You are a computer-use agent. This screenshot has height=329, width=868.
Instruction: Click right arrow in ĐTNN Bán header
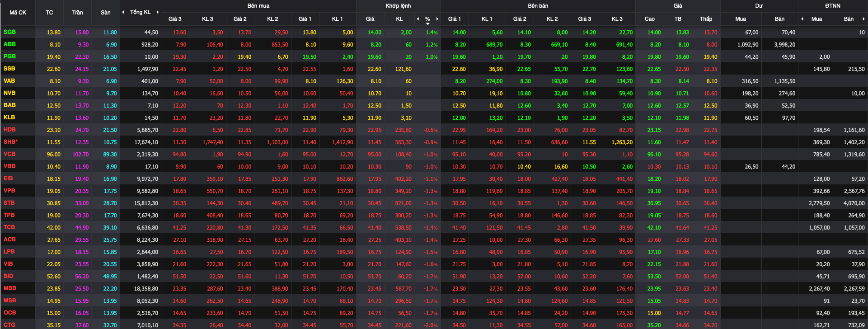click(x=863, y=19)
